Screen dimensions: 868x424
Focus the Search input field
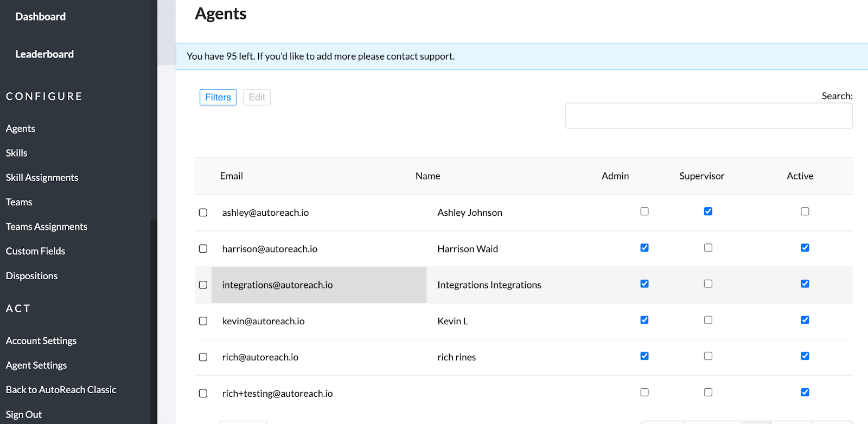709,115
